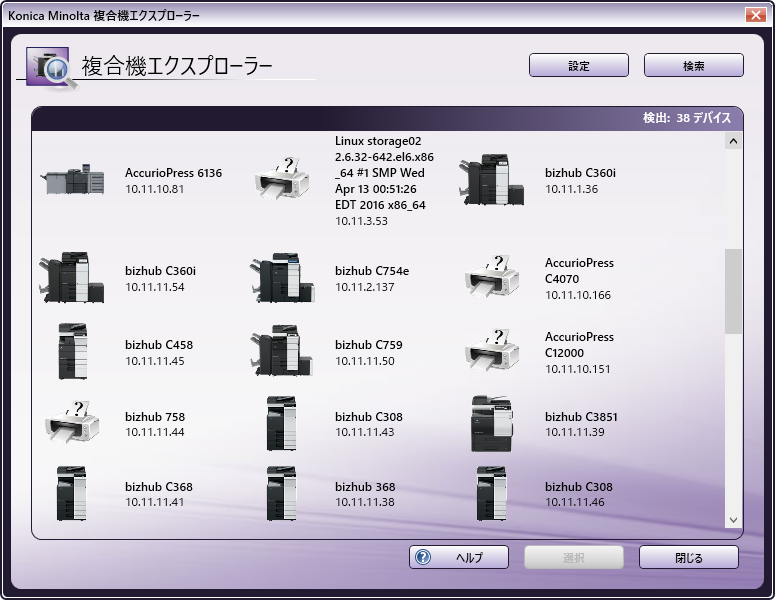Click IP address 10.11.2.137
The height and width of the screenshot is (600, 775).
point(364,287)
